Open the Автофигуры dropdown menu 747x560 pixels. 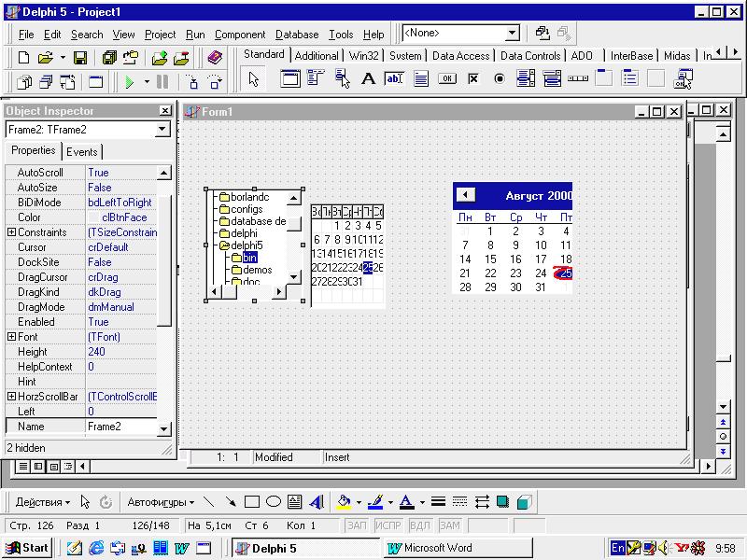tap(161, 502)
